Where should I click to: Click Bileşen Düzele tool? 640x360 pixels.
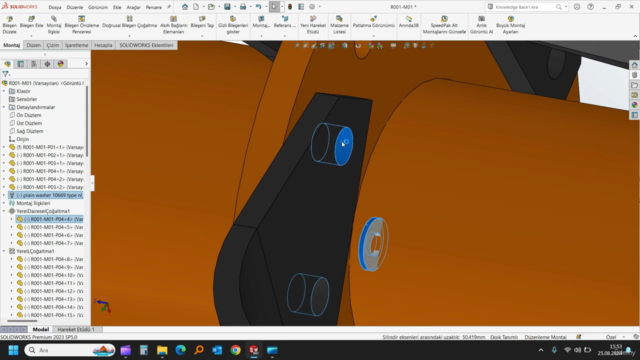click(x=9, y=25)
